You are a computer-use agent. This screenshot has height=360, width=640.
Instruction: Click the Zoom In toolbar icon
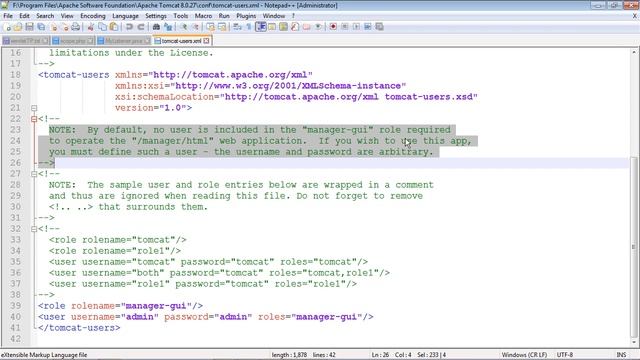184,27
